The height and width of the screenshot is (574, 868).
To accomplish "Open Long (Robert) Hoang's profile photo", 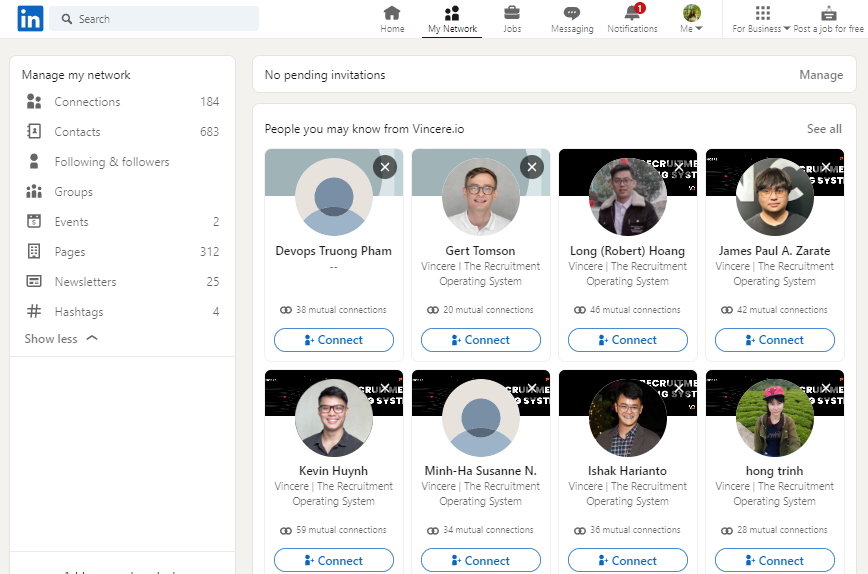I will tap(628, 196).
